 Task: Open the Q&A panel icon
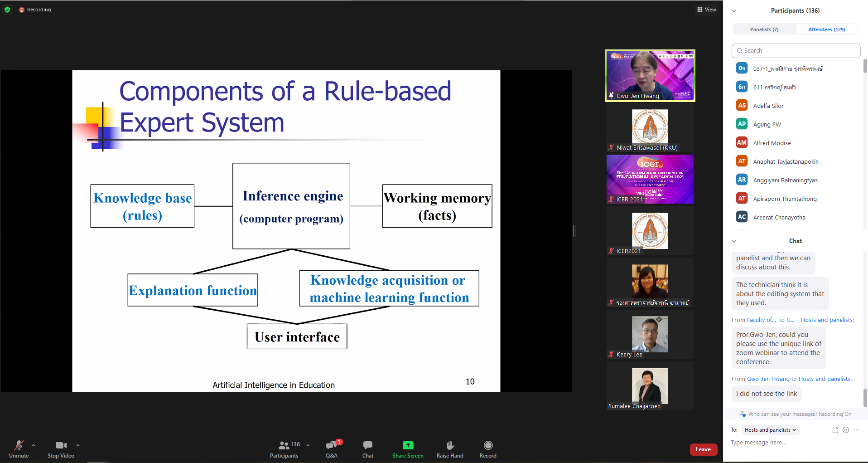coord(331,445)
